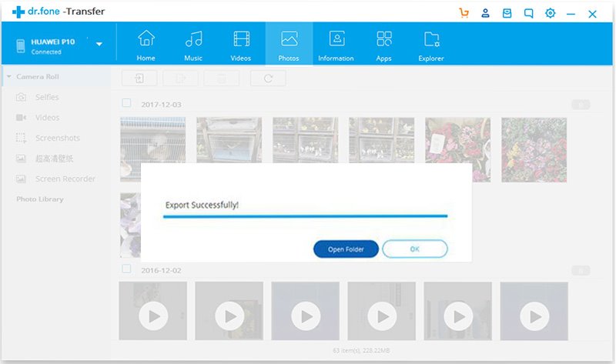Viewport: 616px width, 364px height.
Task: Click the export photos toolbar icon
Action: click(x=180, y=78)
